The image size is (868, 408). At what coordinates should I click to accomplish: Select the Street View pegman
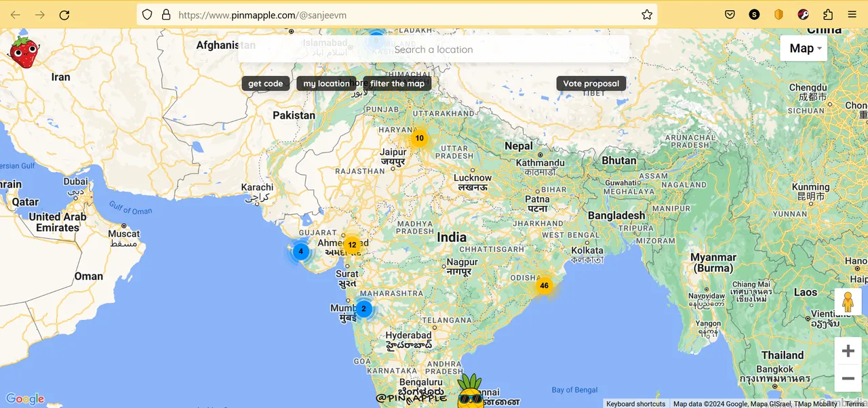[x=848, y=302]
